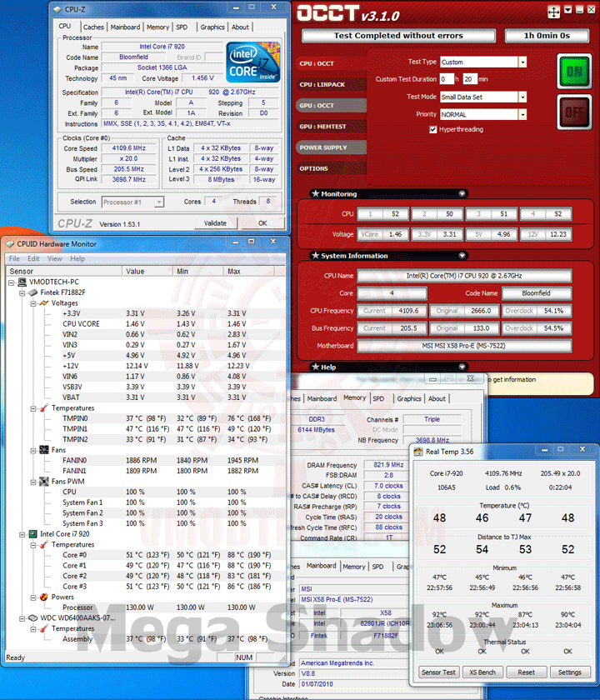This screenshot has width=600, height=700.
Task: Open the File menu in Hardware Monitor
Action: click(14, 259)
